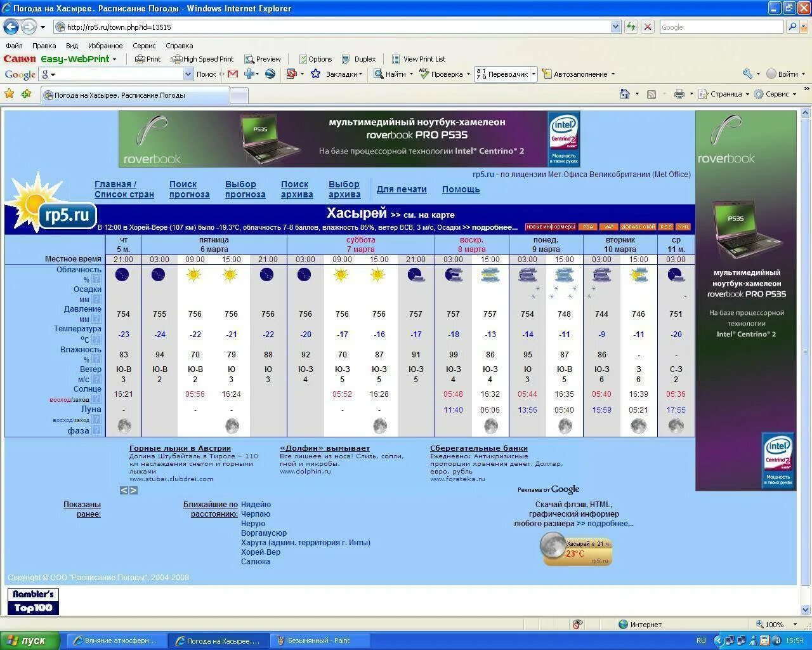This screenshot has width=812, height=650.
Task: Click the Google toolbar wrench settings icon
Action: [x=747, y=74]
